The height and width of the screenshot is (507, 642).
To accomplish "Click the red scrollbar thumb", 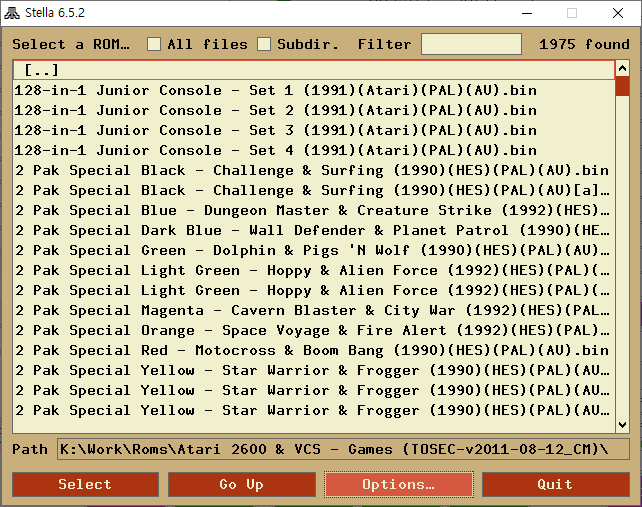I will click(x=622, y=86).
